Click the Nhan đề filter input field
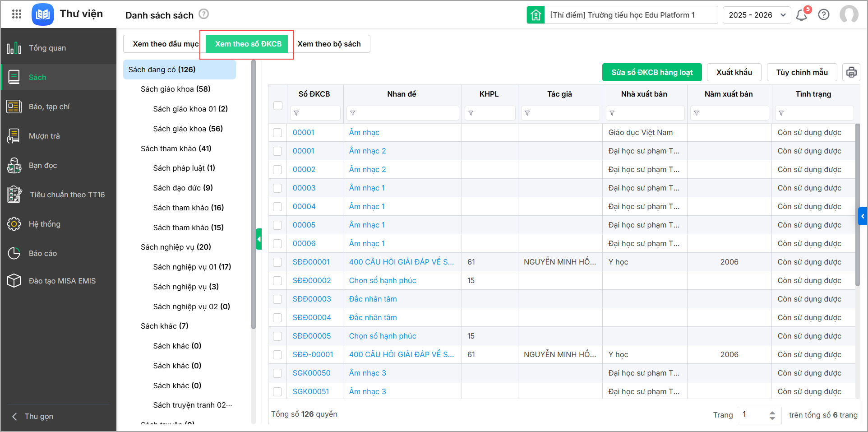The height and width of the screenshot is (432, 868). click(x=402, y=113)
